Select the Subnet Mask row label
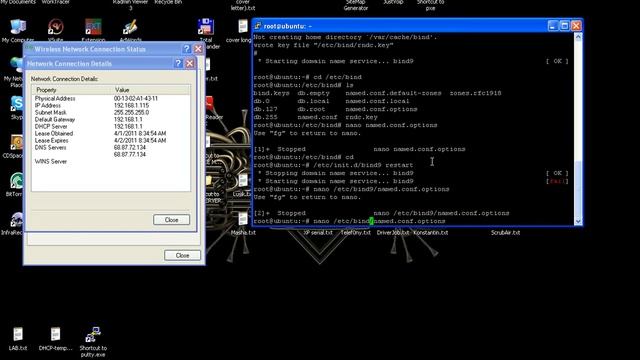The image size is (640, 360). click(51, 112)
